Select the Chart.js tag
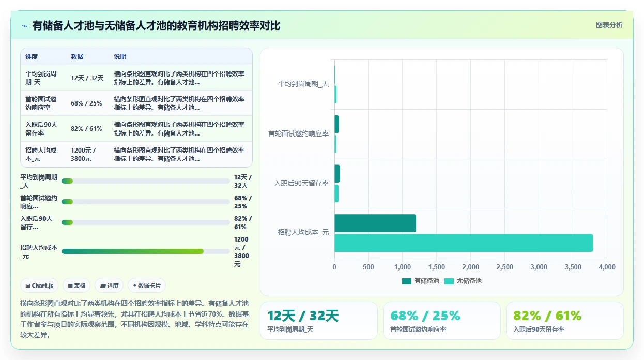The width and height of the screenshot is (644, 360). click(39, 286)
